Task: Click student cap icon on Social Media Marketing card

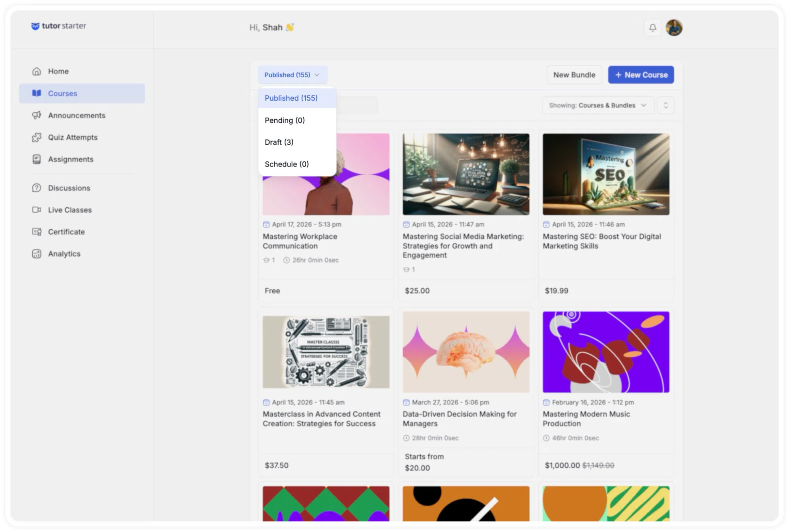Action: click(x=406, y=270)
